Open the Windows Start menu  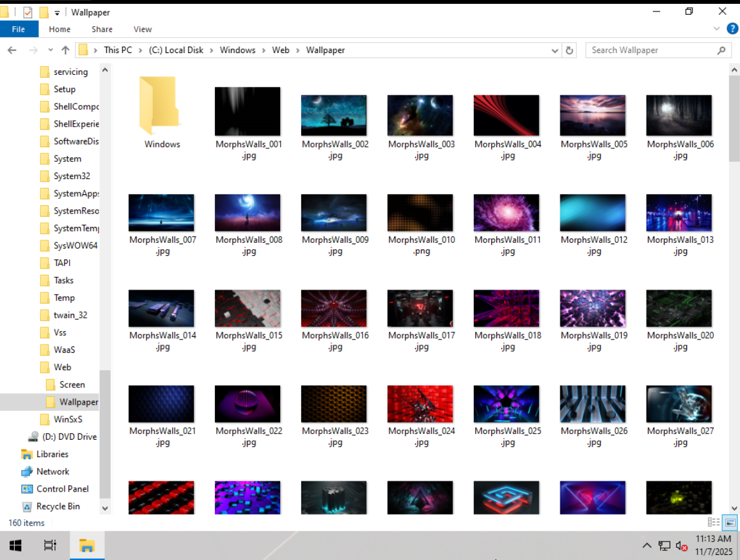15,545
